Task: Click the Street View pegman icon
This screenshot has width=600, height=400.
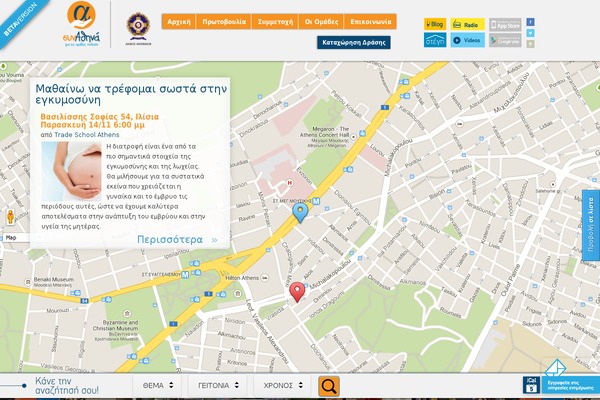Action: pyautogui.click(x=10, y=217)
